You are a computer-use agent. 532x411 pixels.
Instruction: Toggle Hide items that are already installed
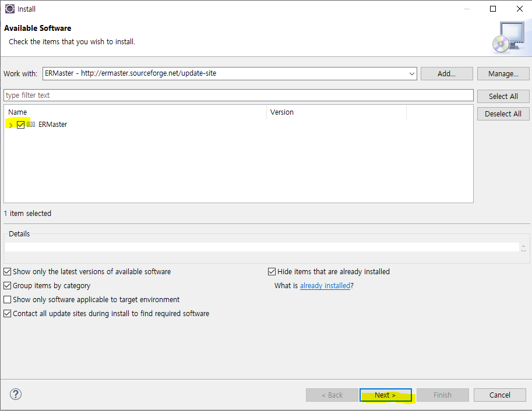click(x=272, y=272)
